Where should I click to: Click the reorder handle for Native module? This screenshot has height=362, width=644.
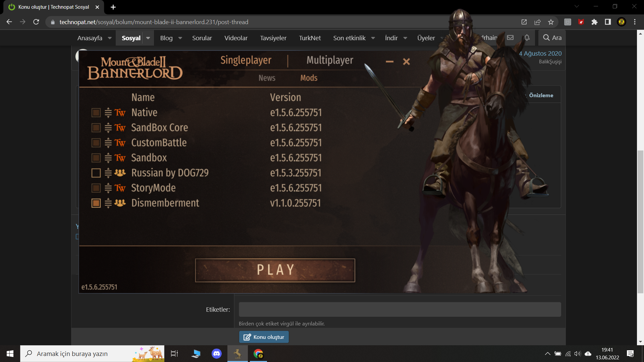[108, 113]
